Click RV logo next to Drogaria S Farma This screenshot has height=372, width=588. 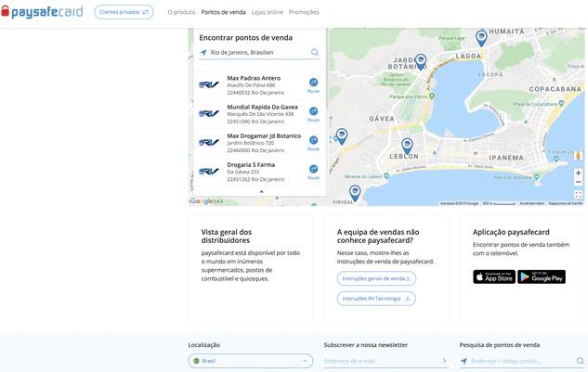tap(208, 172)
